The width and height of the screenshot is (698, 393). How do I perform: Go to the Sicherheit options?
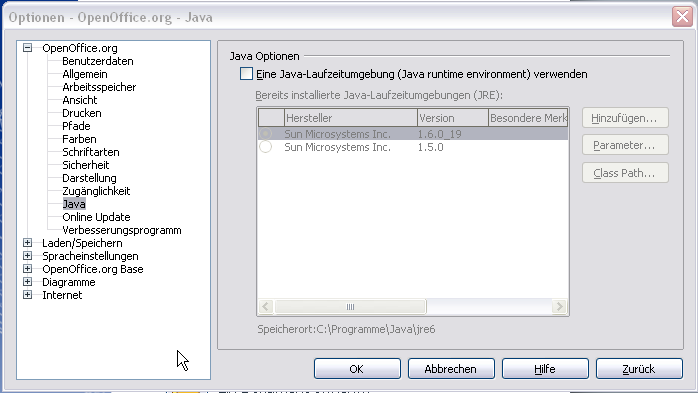tap(85, 165)
